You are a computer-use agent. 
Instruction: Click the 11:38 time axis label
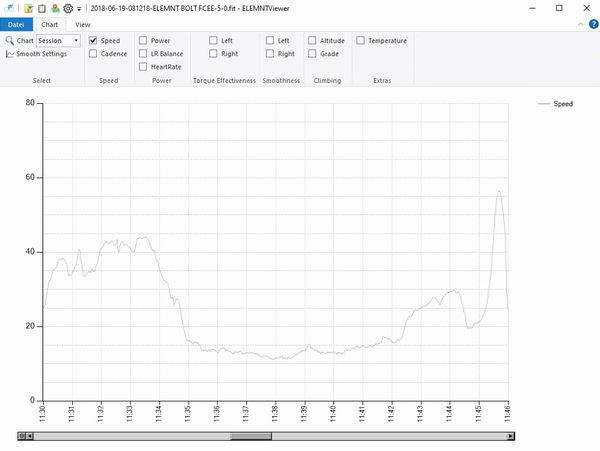tap(275, 414)
